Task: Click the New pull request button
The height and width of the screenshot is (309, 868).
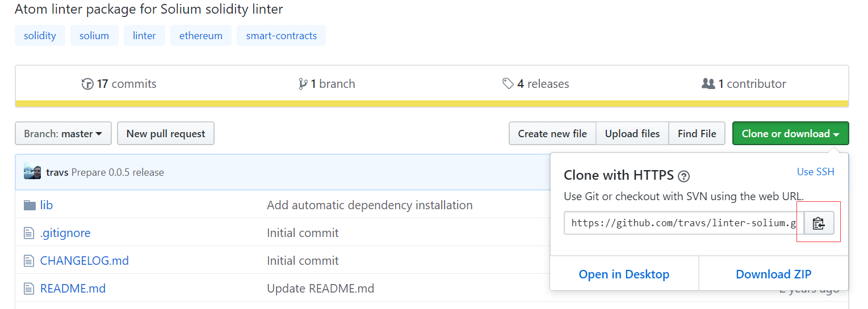Action: point(166,134)
